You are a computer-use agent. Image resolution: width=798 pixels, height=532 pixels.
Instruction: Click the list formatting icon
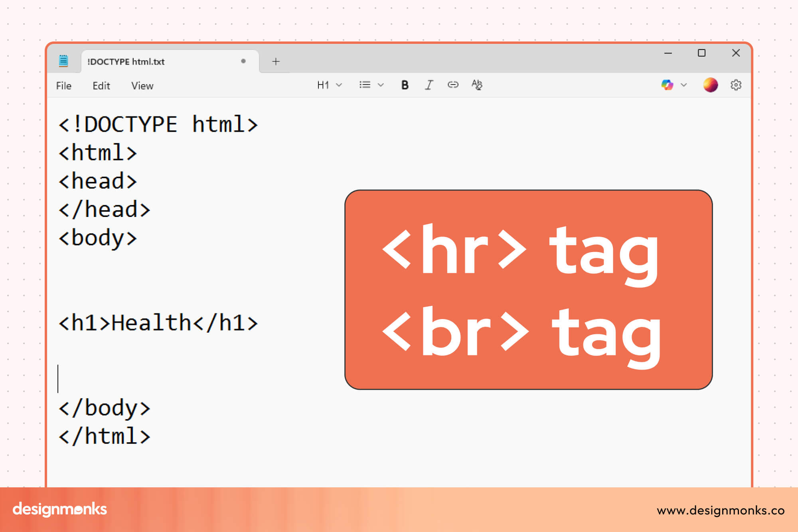[364, 85]
